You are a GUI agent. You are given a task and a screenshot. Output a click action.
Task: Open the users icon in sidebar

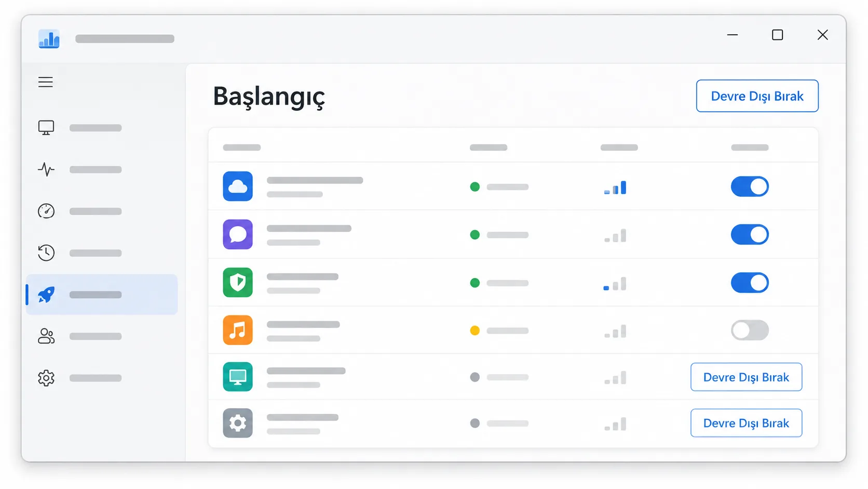[x=46, y=336]
